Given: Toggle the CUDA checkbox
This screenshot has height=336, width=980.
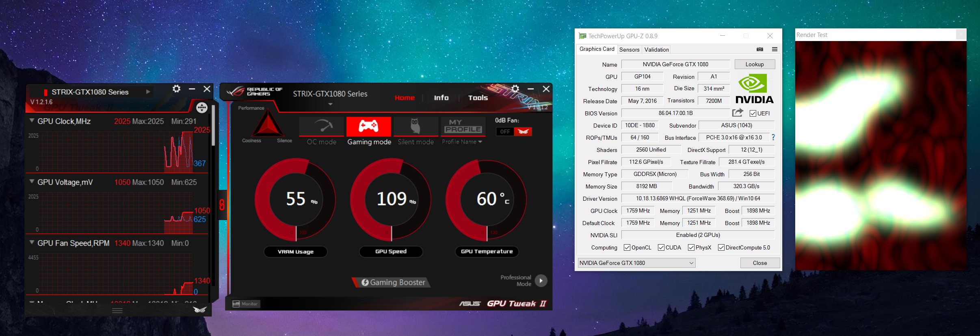Looking at the screenshot, I should [x=661, y=247].
